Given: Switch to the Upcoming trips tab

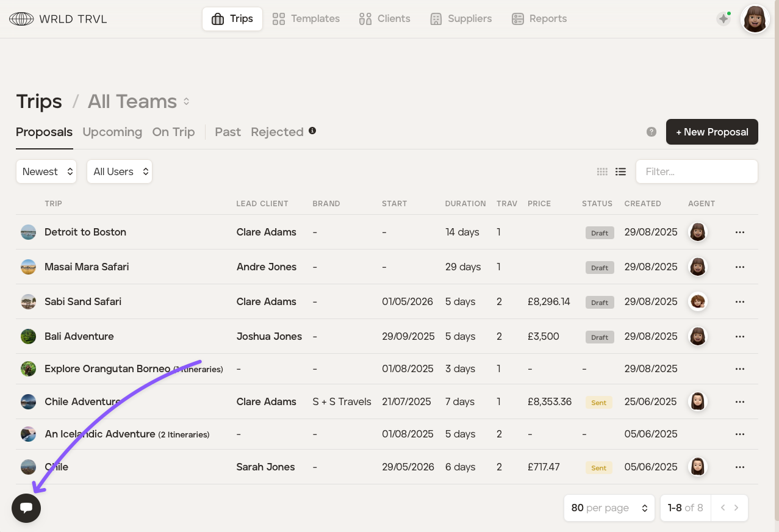Looking at the screenshot, I should (x=112, y=132).
